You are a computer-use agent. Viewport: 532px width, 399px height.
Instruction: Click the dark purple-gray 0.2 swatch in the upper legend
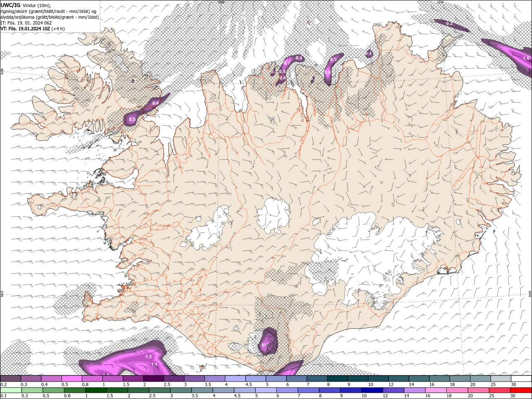pyautogui.click(x=10, y=379)
